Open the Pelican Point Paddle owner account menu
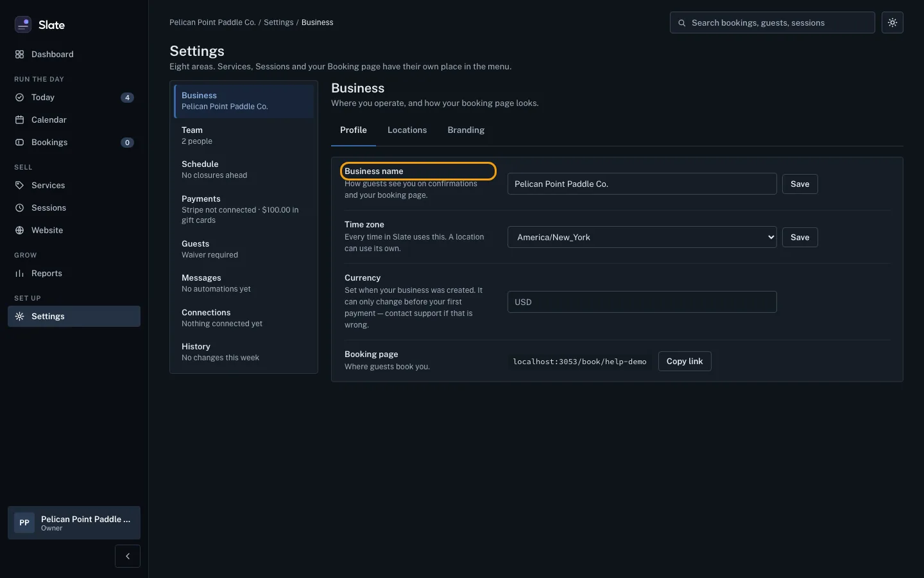924x578 pixels. [74, 523]
